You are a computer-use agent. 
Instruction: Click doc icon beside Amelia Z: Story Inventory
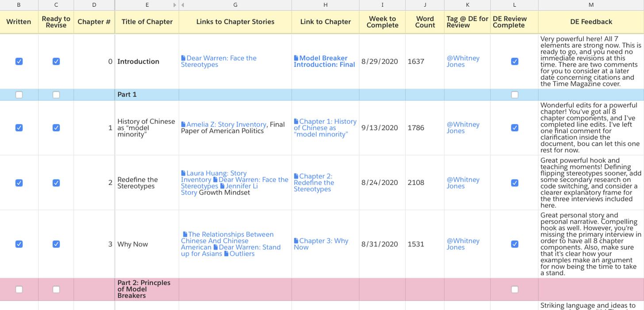pyautogui.click(x=184, y=125)
